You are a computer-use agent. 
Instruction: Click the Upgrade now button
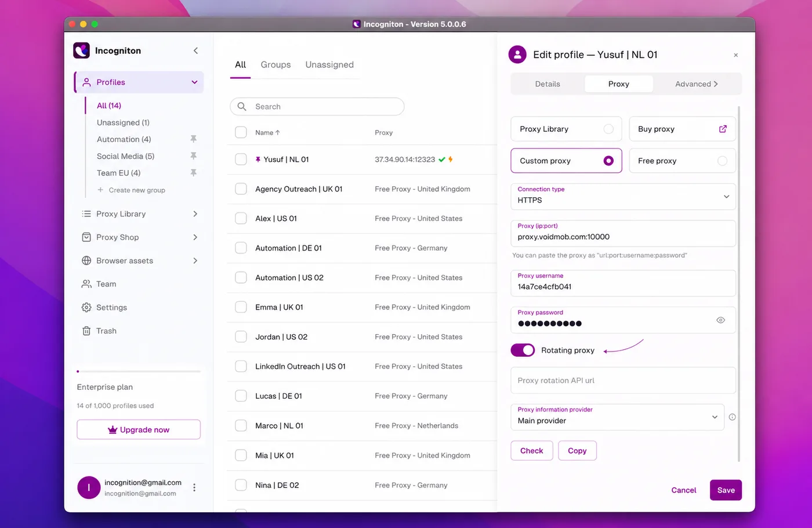pyautogui.click(x=139, y=430)
